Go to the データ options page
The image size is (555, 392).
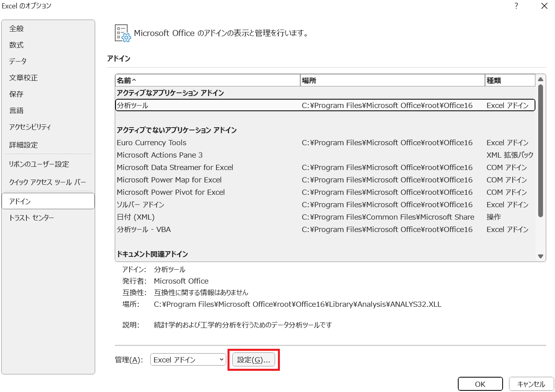(x=48, y=61)
